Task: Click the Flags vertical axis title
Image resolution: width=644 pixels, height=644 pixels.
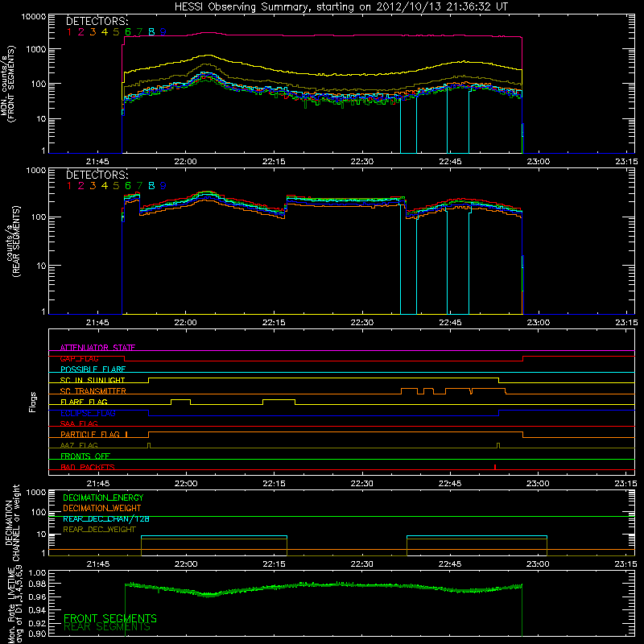Action: point(33,402)
